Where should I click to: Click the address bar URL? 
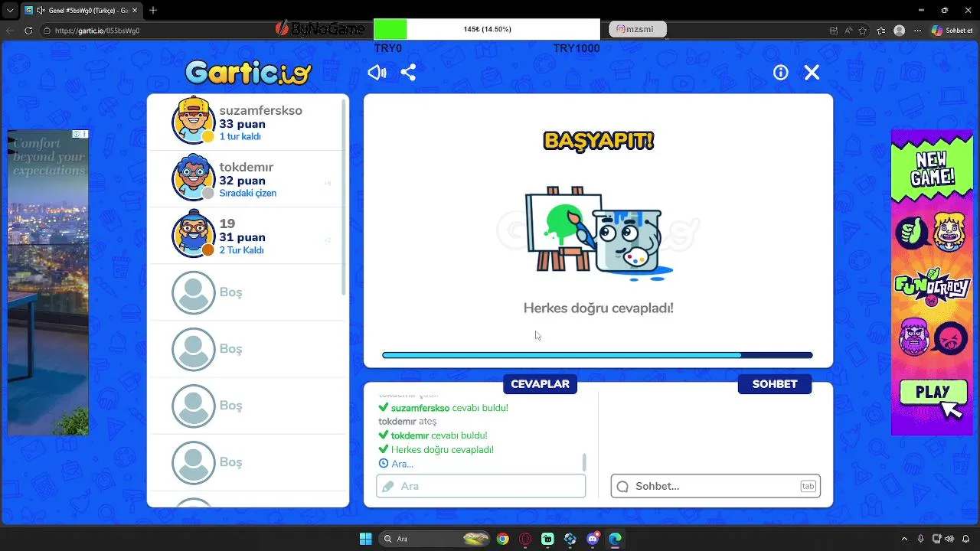pyautogui.click(x=96, y=31)
